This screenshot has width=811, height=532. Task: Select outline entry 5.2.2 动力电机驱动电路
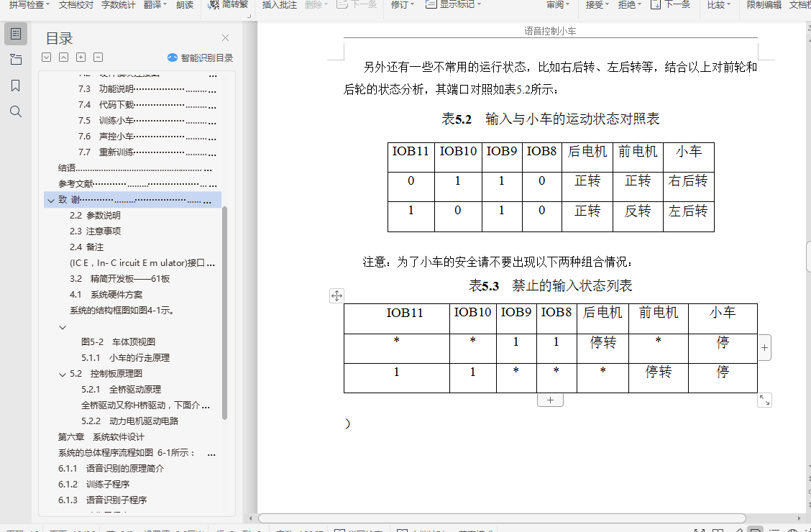point(130,421)
